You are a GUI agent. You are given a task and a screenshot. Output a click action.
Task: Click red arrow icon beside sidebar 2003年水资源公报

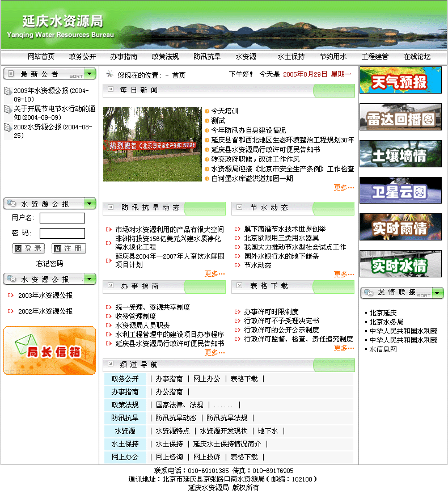(11, 295)
